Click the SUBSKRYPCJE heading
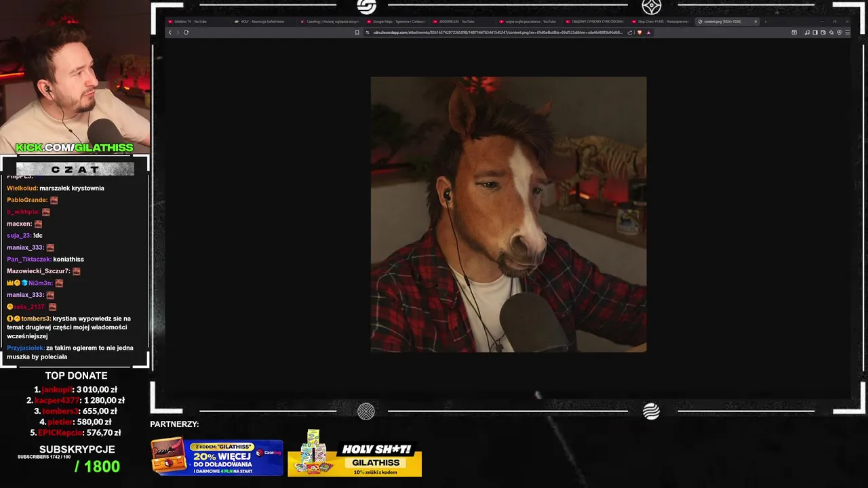This screenshot has width=868, height=488. [77, 449]
